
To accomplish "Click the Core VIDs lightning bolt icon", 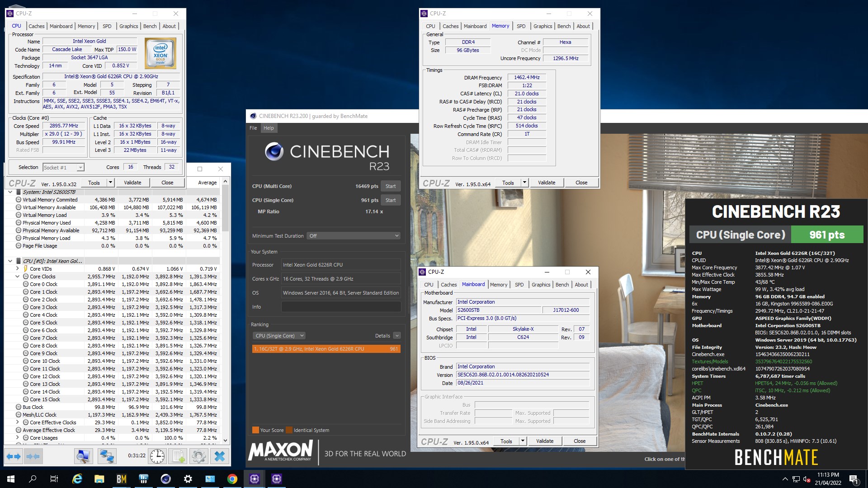I will (25, 269).
